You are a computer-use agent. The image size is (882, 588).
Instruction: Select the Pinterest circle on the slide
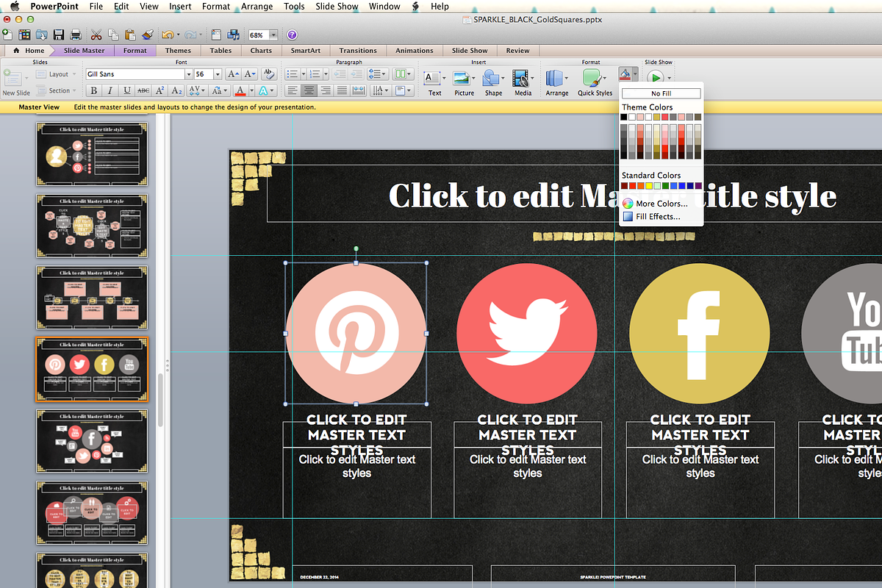coord(356,334)
